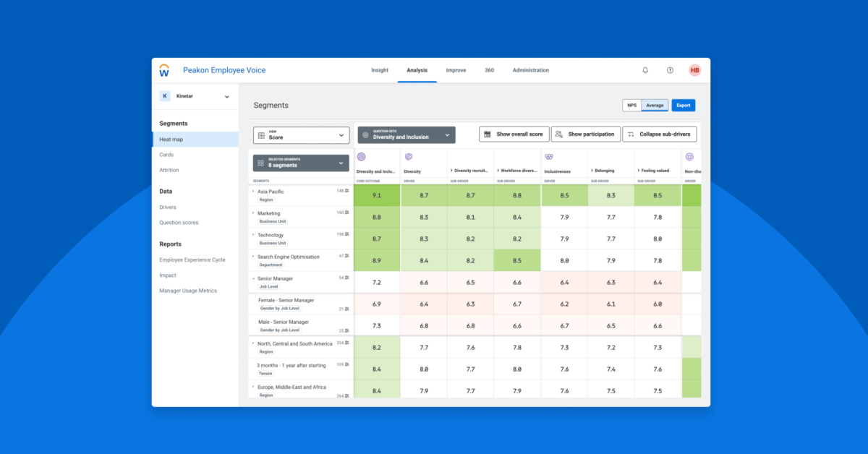Click the Export button
This screenshot has height=454, width=868.
point(683,105)
